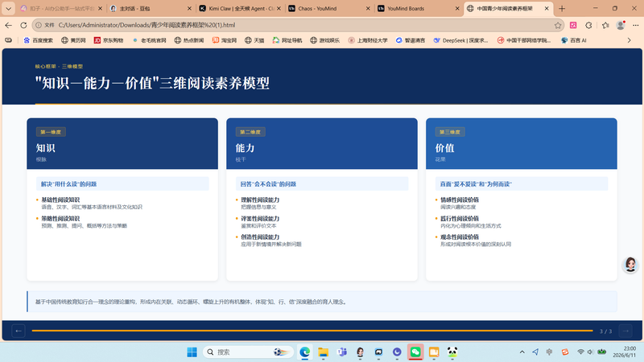
Task: Open the browser extensions puzzle icon
Action: click(588, 26)
